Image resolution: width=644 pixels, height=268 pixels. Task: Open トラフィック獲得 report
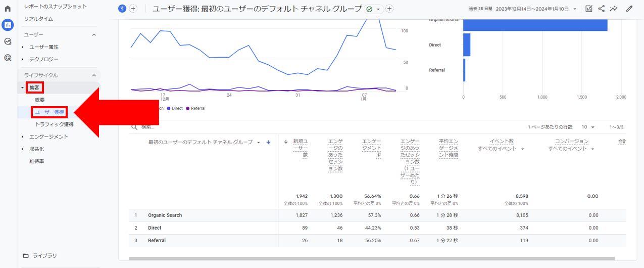pos(54,124)
